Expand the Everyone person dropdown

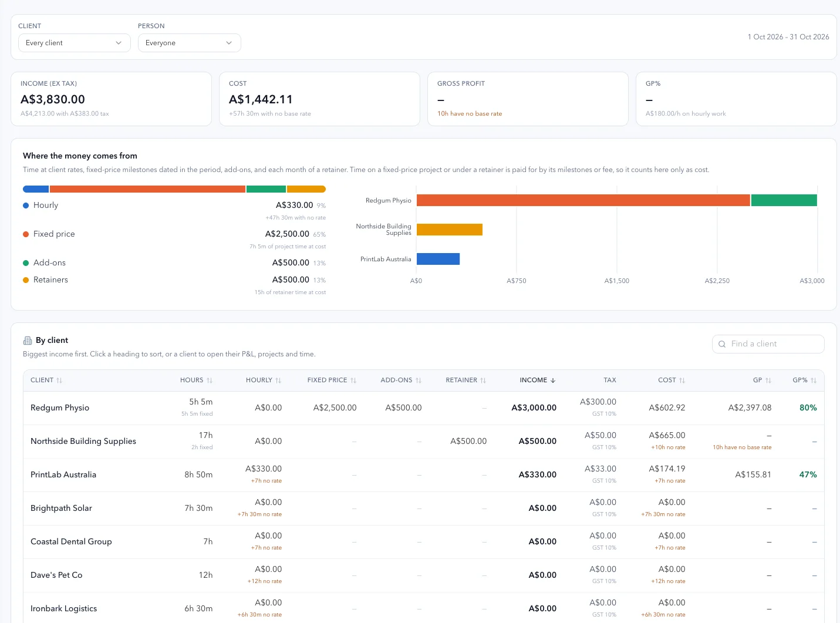coord(189,43)
